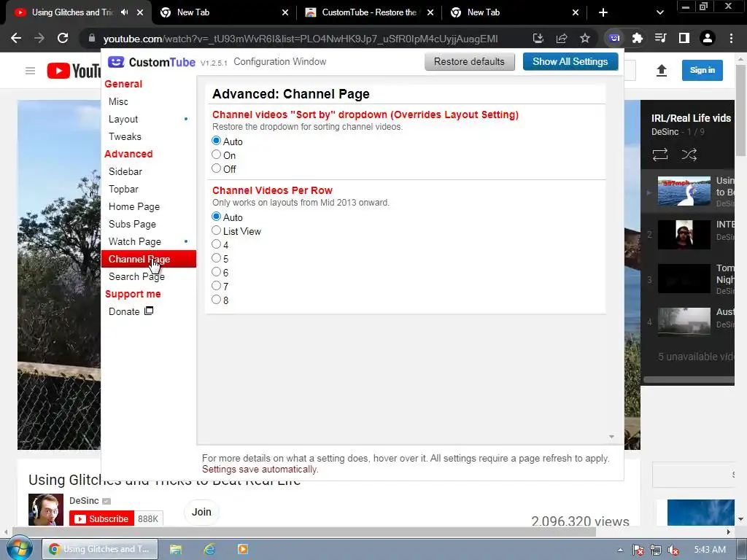Choose 8 videos per row
Screen dimensions: 747x560
click(216, 299)
